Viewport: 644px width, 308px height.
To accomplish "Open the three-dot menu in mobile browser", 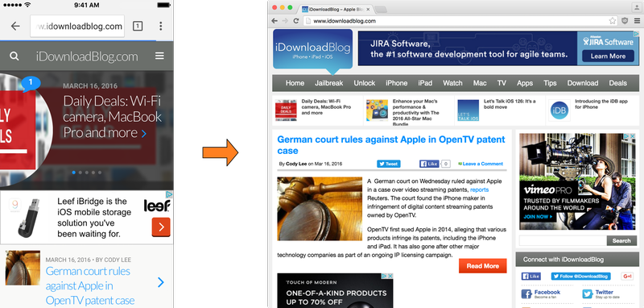I will [x=160, y=27].
